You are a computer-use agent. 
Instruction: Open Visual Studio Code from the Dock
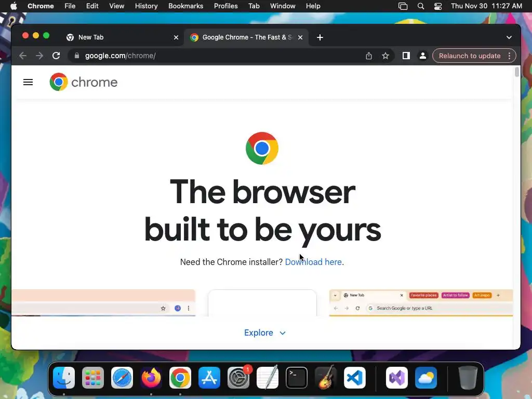[x=354, y=378]
